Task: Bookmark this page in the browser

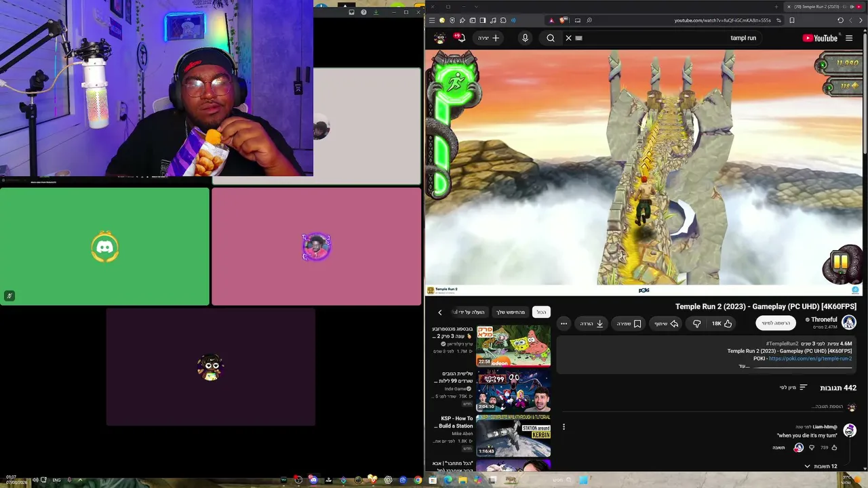Action: (x=791, y=20)
